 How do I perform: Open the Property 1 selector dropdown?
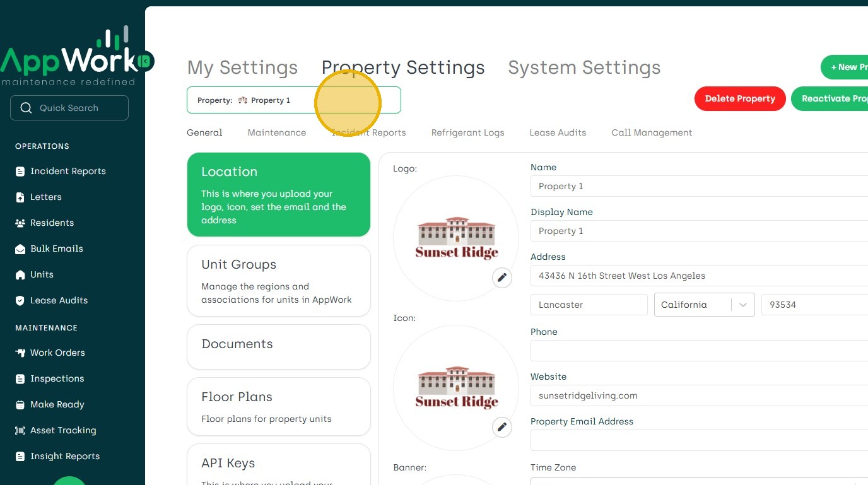coord(294,100)
